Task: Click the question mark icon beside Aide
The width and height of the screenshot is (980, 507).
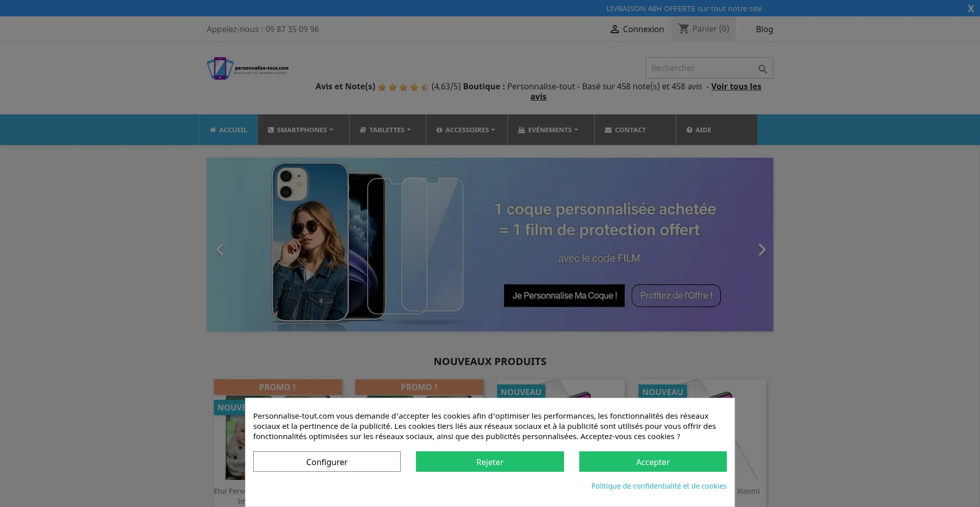Action: pos(689,130)
